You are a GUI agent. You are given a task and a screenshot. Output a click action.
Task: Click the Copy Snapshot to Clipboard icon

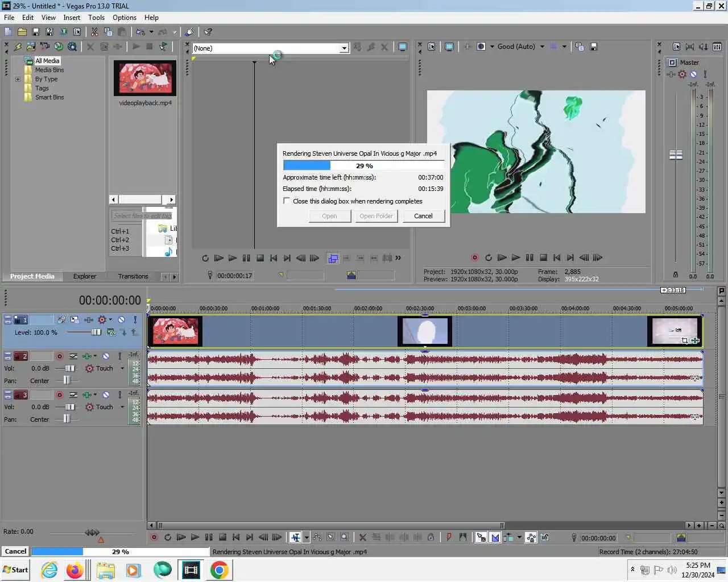tap(580, 47)
